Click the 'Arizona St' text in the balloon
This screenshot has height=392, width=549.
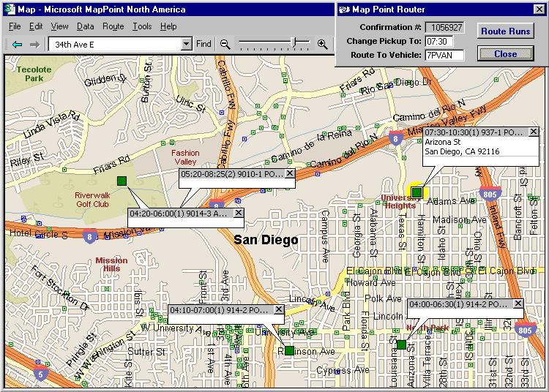click(x=443, y=142)
